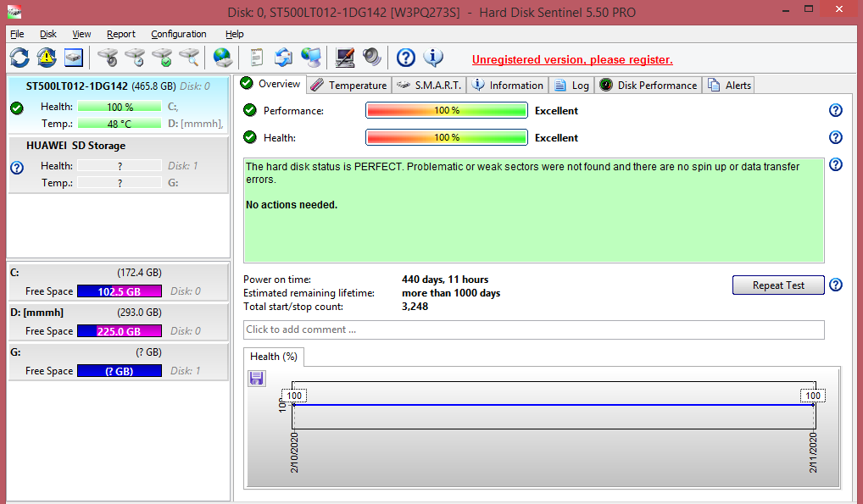
Task: Click the D: free space 225.0 GB bar
Action: point(120,331)
